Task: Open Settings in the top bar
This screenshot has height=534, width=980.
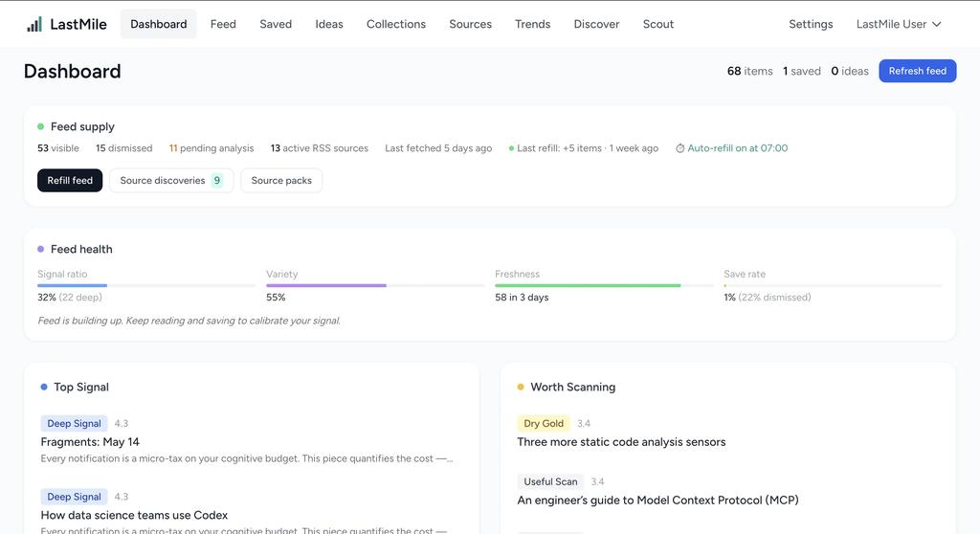Action: 811,24
